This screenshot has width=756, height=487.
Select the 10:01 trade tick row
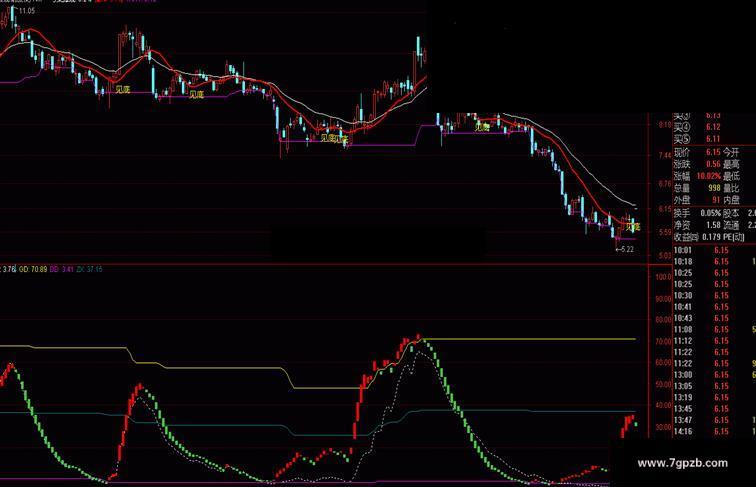pos(715,251)
